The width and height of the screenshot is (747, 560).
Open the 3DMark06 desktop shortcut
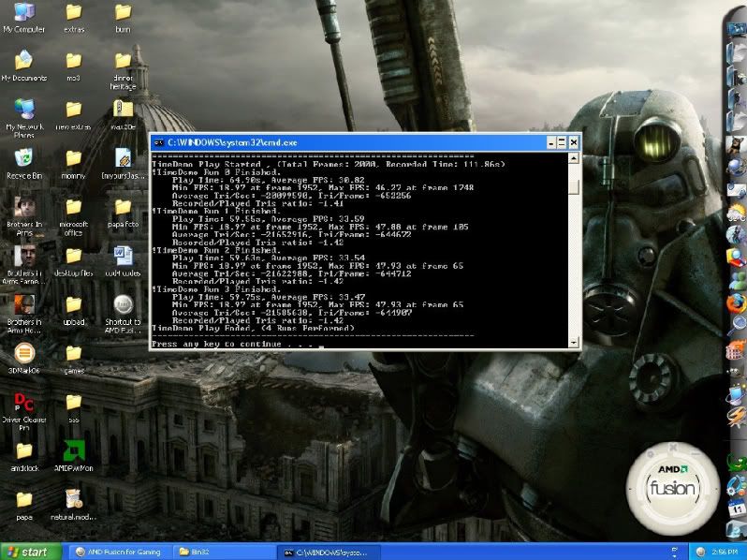pyautogui.click(x=24, y=353)
